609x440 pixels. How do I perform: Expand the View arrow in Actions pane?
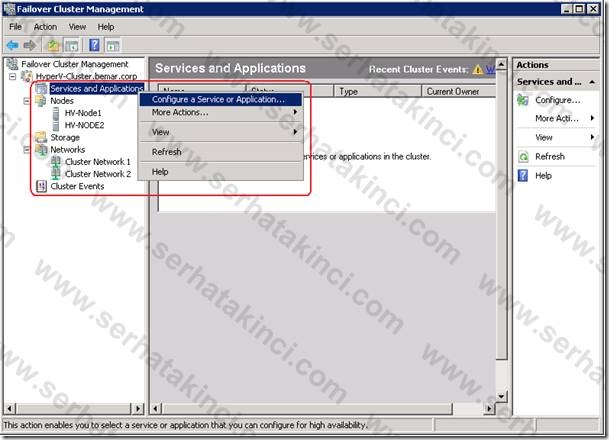592,137
